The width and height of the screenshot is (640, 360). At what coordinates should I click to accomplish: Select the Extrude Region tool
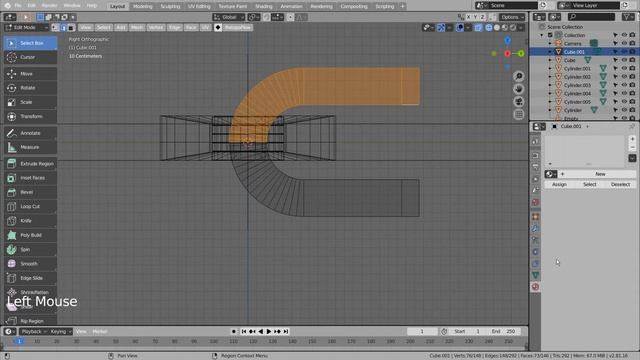pyautogui.click(x=30, y=164)
